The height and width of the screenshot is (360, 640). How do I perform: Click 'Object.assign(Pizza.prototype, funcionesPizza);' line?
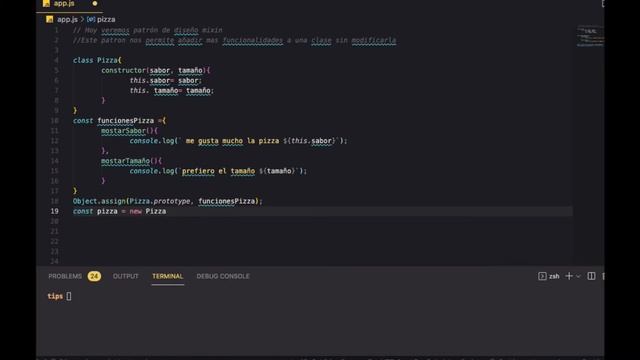tap(168, 201)
